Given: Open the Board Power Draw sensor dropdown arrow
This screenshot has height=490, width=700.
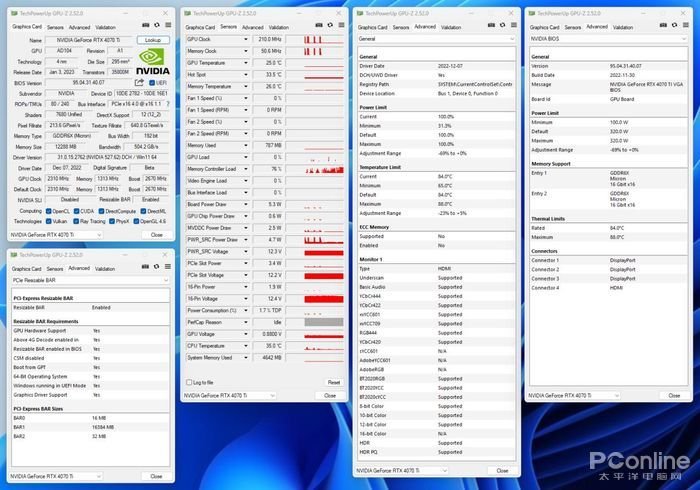Looking at the screenshot, I should point(246,204).
